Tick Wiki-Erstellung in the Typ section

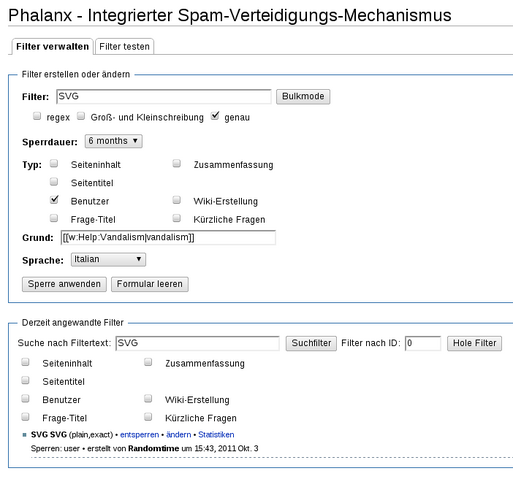tap(177, 200)
